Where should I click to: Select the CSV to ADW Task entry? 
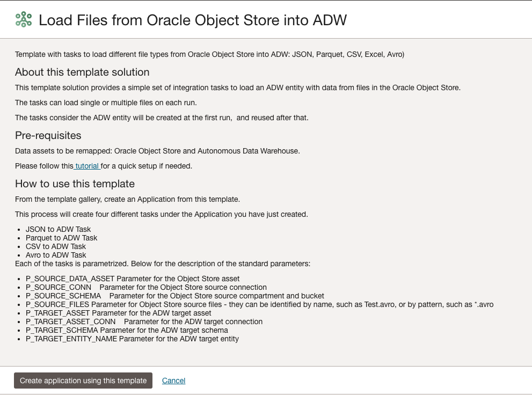(x=56, y=246)
